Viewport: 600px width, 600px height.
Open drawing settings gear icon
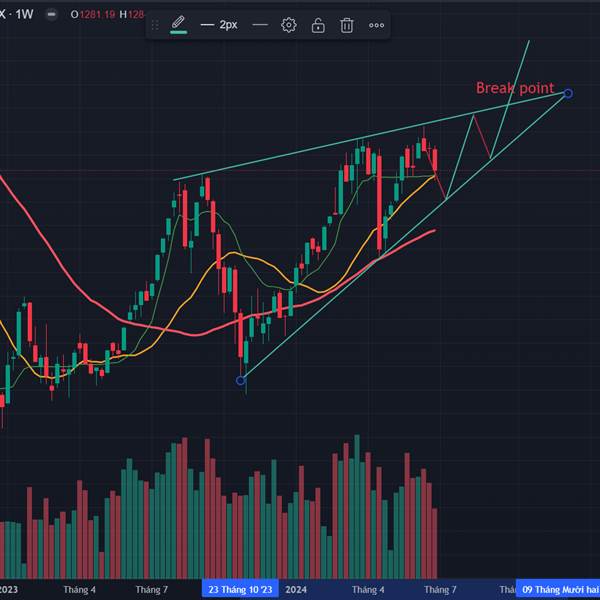pyautogui.click(x=289, y=25)
